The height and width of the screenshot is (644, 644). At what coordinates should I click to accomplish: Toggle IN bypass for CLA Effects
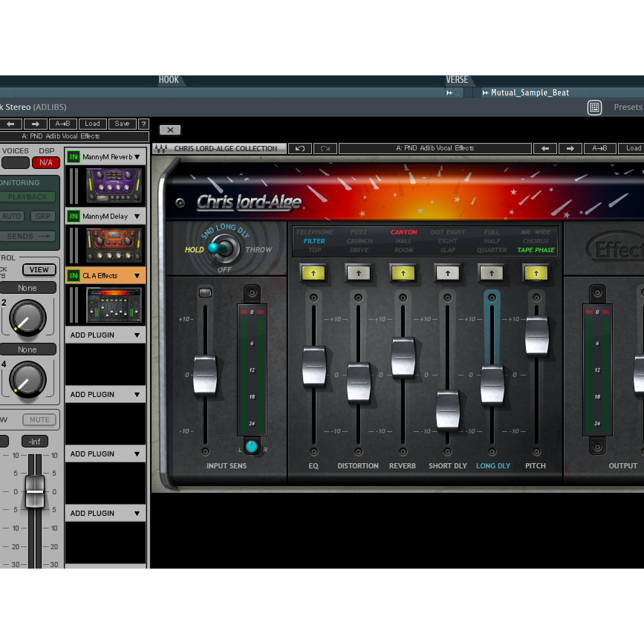(74, 276)
